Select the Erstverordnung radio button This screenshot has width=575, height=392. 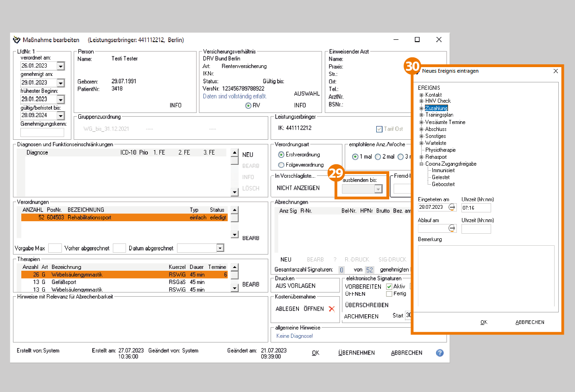[281, 155]
